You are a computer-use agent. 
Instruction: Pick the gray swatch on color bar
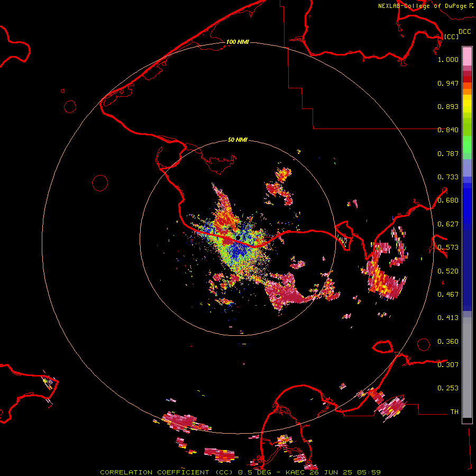point(467,368)
